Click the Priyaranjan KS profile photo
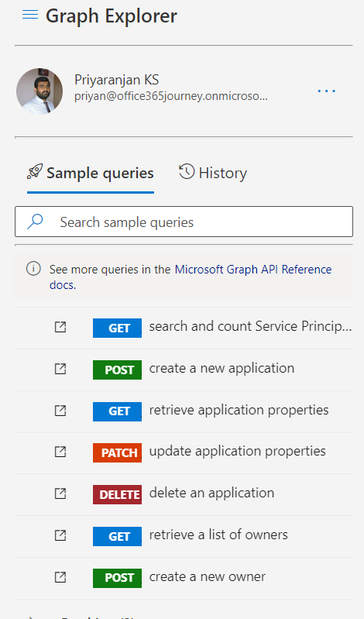 pyautogui.click(x=39, y=91)
